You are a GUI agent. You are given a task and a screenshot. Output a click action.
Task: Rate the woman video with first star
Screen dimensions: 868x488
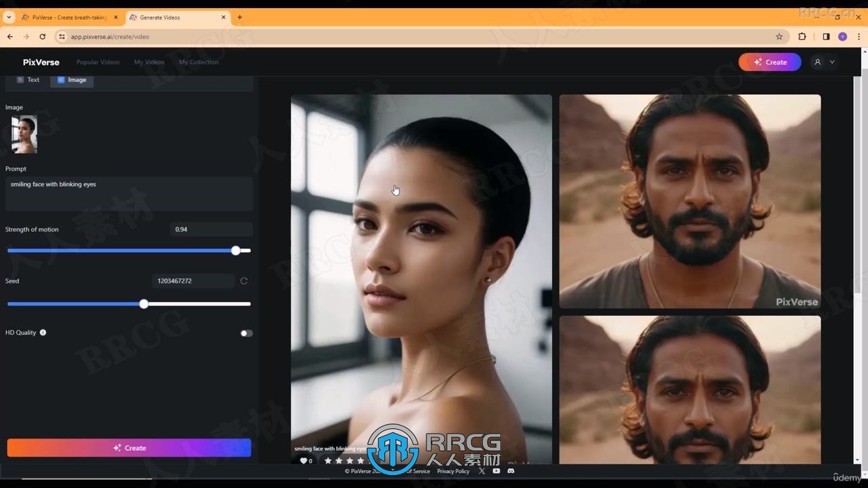pos(328,461)
